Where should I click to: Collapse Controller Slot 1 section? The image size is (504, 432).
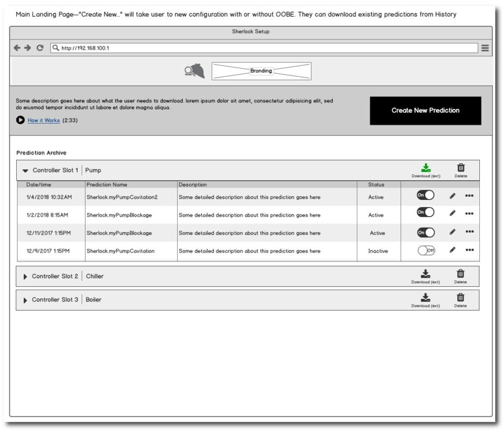tap(26, 171)
